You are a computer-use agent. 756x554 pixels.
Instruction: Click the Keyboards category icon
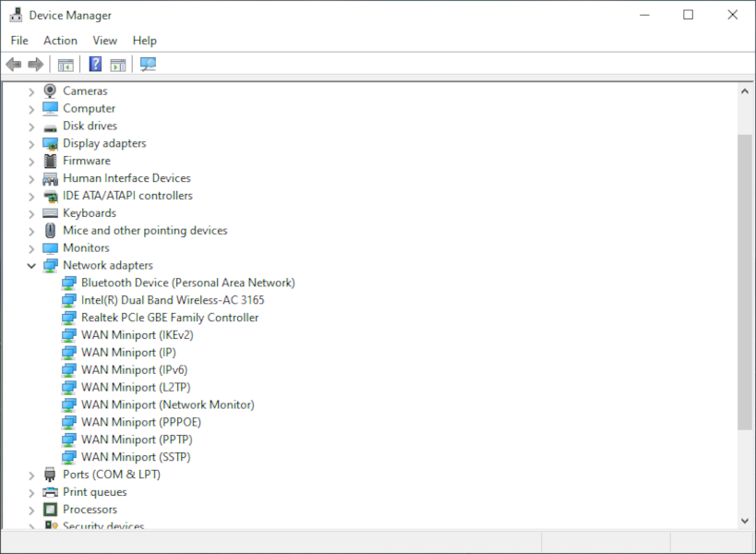click(50, 213)
